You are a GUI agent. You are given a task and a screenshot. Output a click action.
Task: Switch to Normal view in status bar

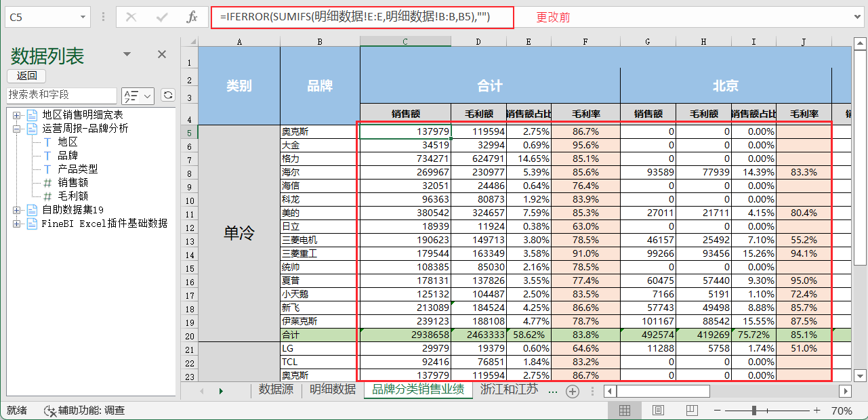(625, 411)
